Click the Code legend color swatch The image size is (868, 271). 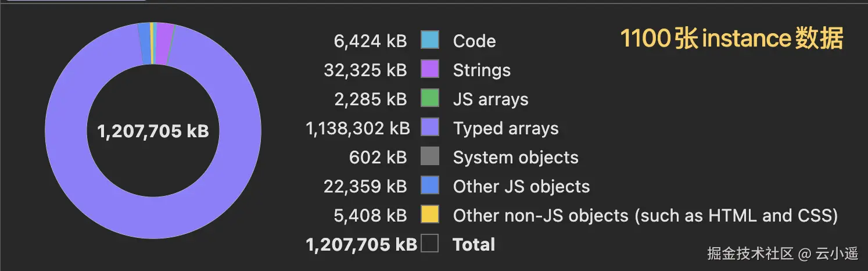pyautogui.click(x=430, y=41)
